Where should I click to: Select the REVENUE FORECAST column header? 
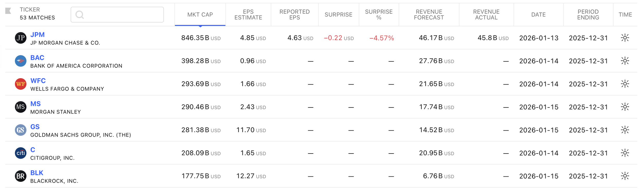[x=429, y=15]
